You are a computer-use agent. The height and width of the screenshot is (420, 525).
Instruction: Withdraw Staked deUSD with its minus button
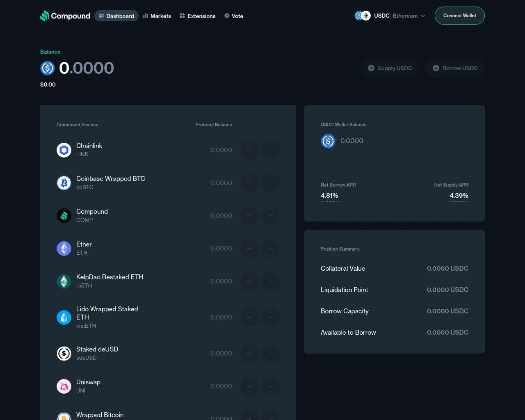pos(271,354)
